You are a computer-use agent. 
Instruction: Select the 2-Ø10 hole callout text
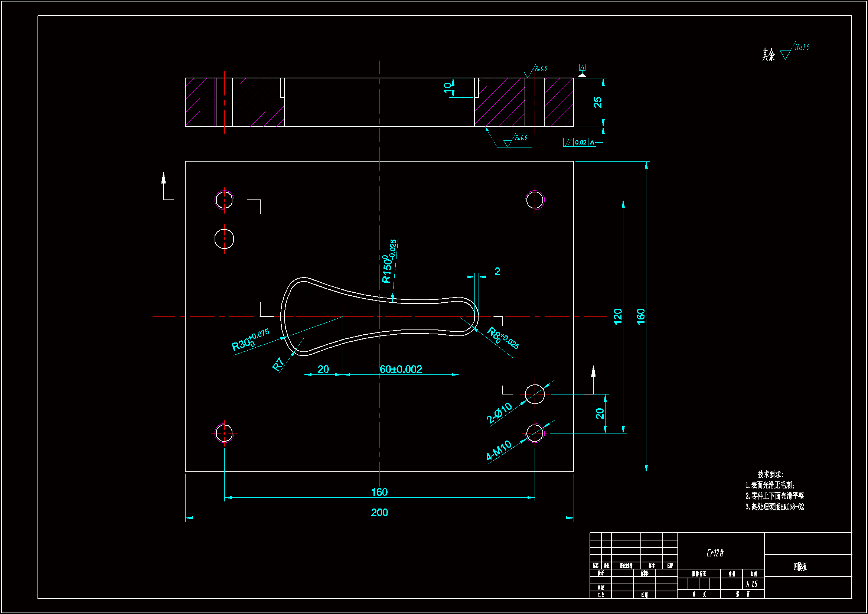pos(499,413)
